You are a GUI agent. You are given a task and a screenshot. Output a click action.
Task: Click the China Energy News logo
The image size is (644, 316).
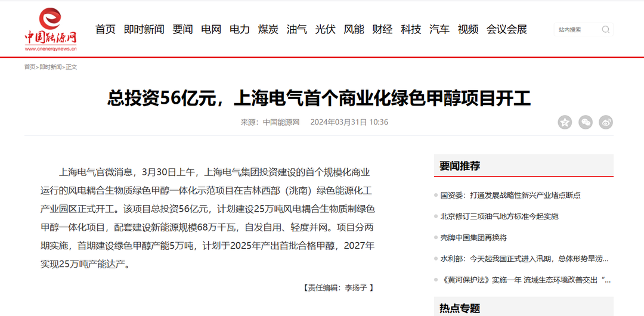tap(51, 30)
